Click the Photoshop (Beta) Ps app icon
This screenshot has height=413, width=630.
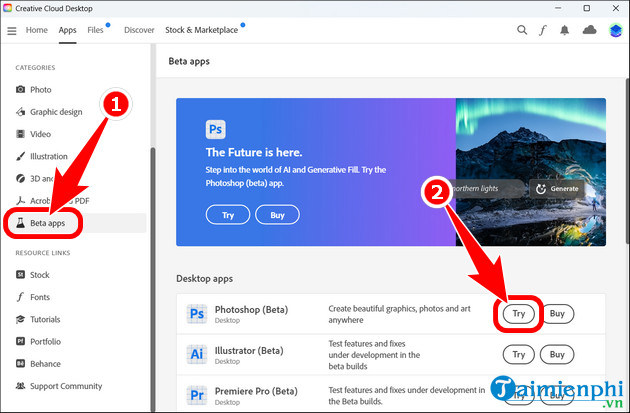(x=197, y=314)
